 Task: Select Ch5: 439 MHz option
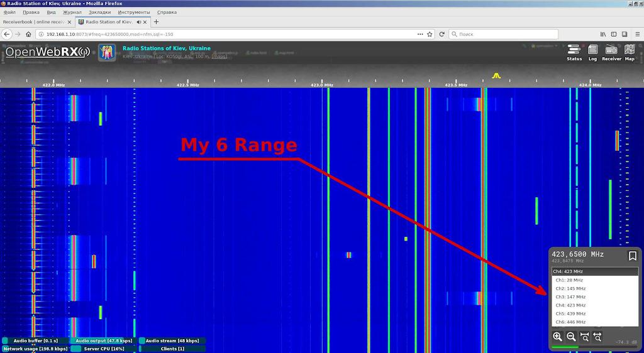coord(595,313)
